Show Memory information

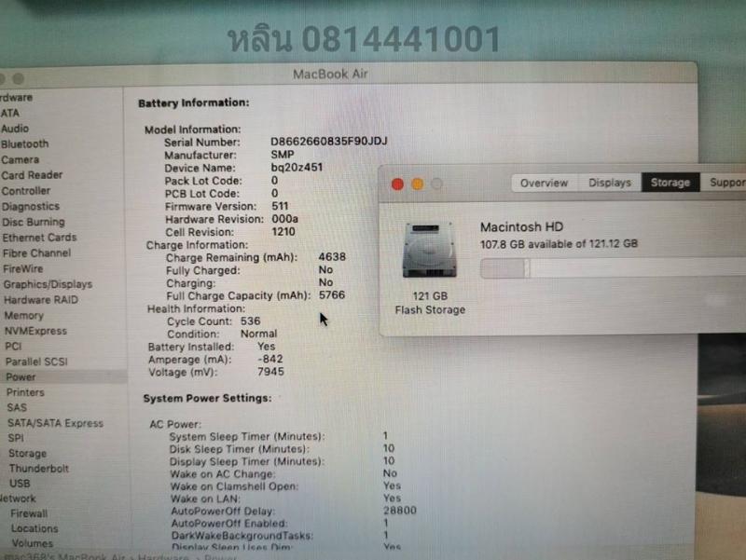coord(24,316)
